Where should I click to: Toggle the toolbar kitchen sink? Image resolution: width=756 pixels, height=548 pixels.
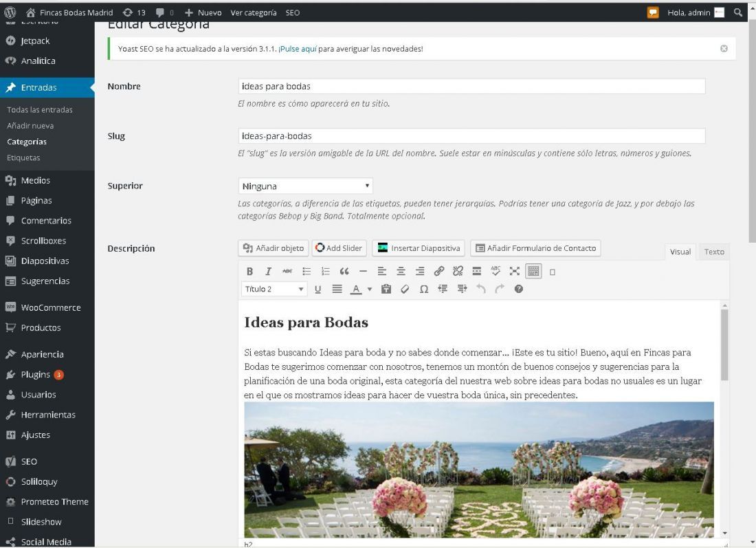[x=533, y=272]
